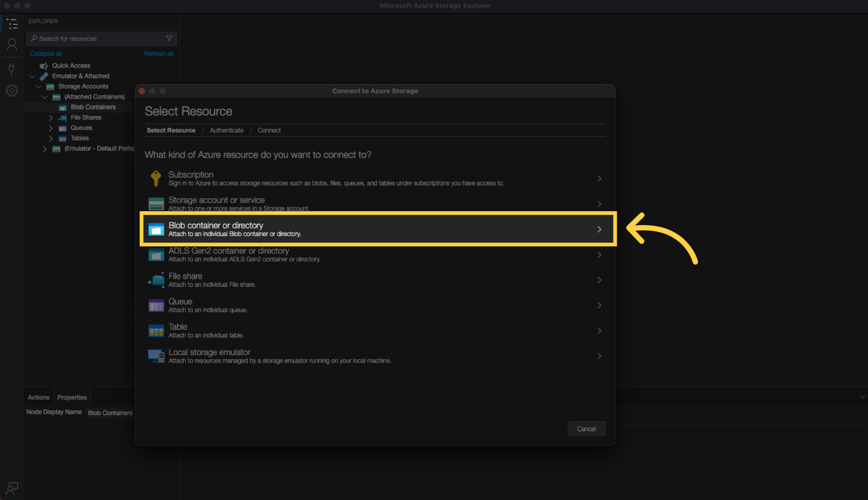Click the Collapse all link
The image size is (868, 500).
[x=46, y=54]
